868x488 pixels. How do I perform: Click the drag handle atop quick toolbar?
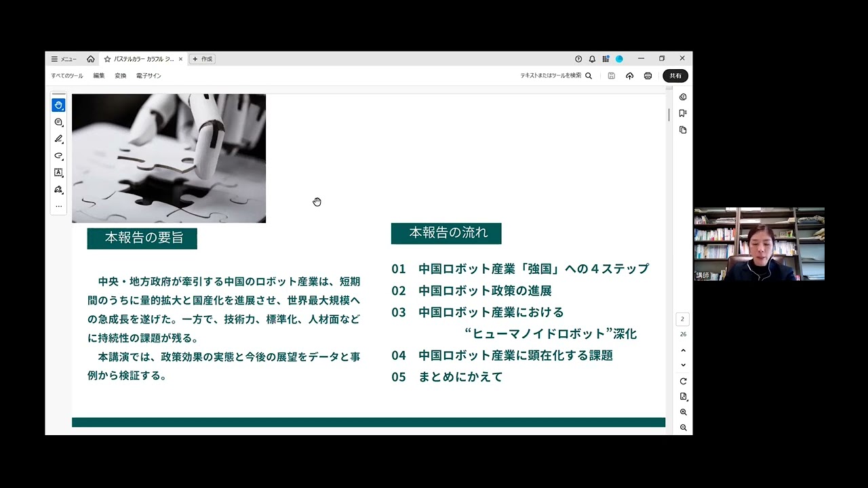coord(58,94)
